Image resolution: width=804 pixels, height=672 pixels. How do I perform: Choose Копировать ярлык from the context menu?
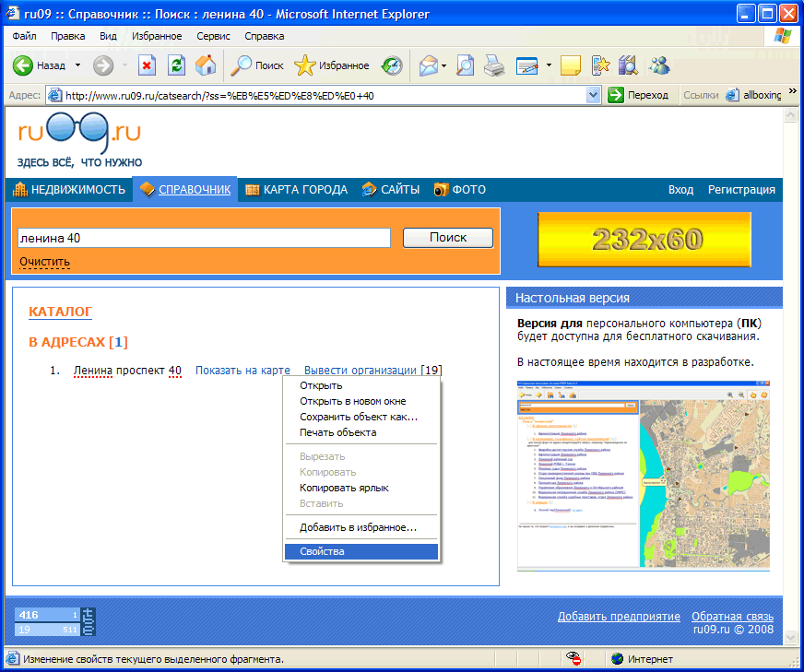click(344, 488)
